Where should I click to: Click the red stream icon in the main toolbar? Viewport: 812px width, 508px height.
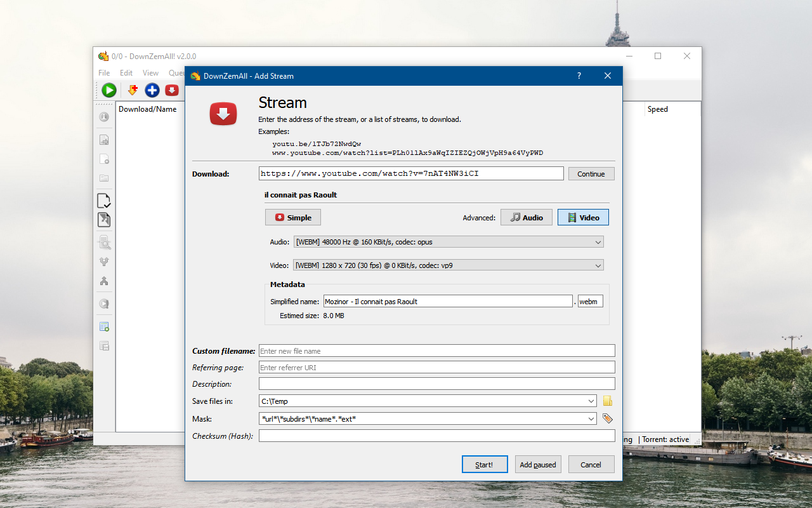[x=172, y=90]
